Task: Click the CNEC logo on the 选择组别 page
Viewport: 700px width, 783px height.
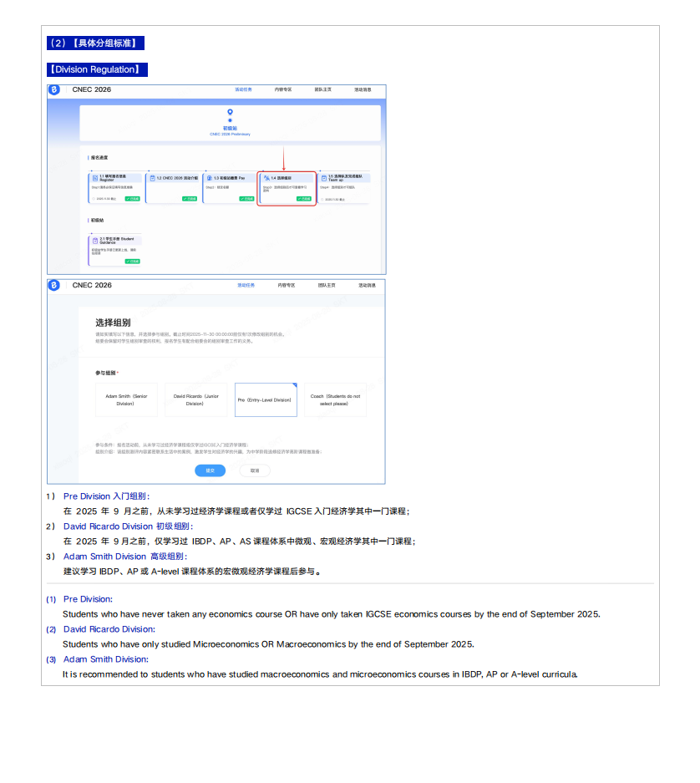Action: [54, 286]
